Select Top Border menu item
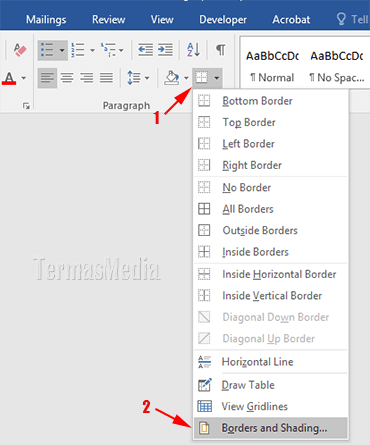The width and height of the screenshot is (370, 445). pos(271,122)
